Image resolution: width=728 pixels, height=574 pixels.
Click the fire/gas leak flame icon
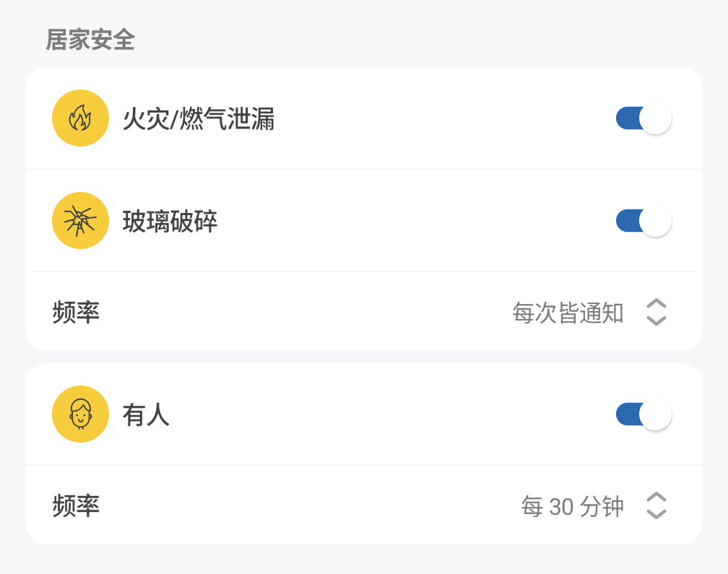click(80, 118)
